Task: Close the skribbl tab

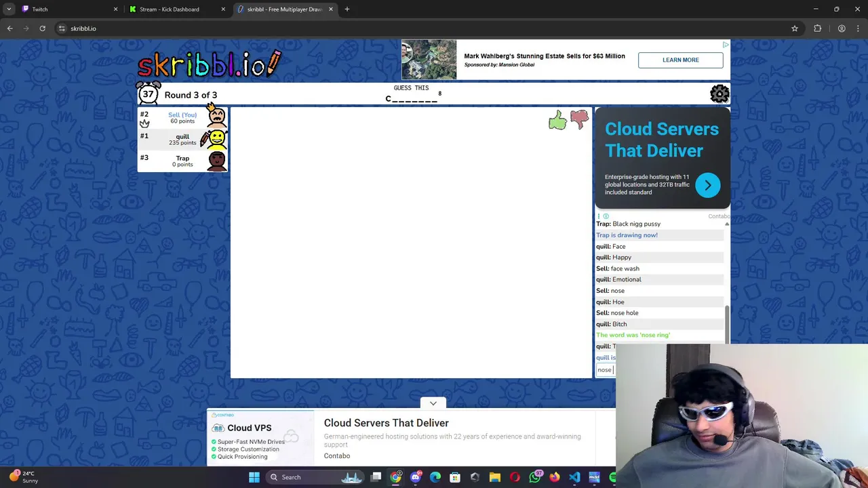Action: pos(331,9)
